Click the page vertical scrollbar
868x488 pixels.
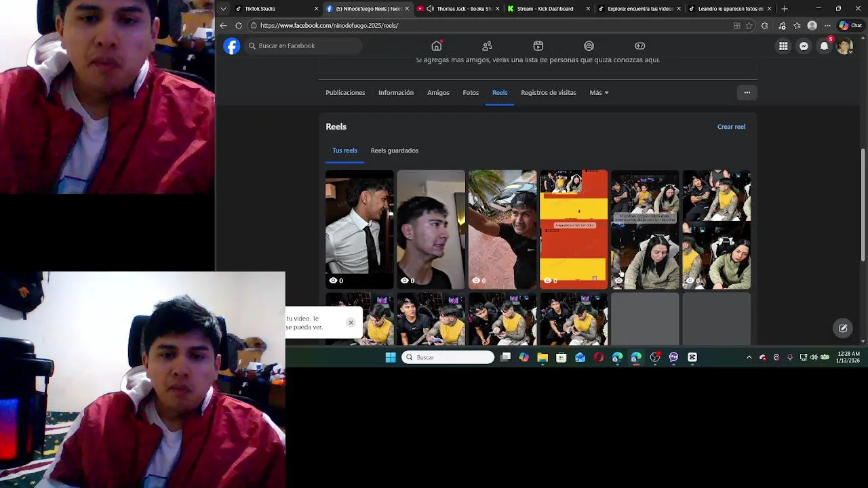pos(863,203)
